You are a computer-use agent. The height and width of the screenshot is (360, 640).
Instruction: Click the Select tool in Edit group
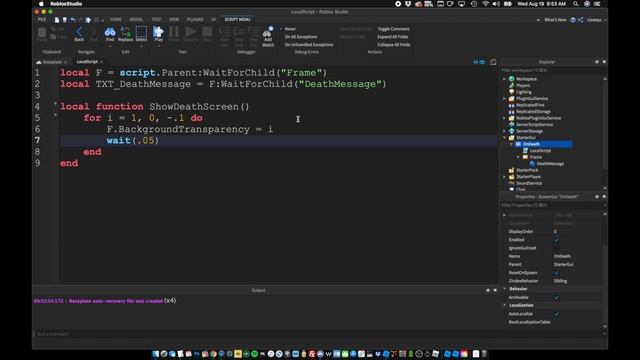pyautogui.click(x=141, y=33)
